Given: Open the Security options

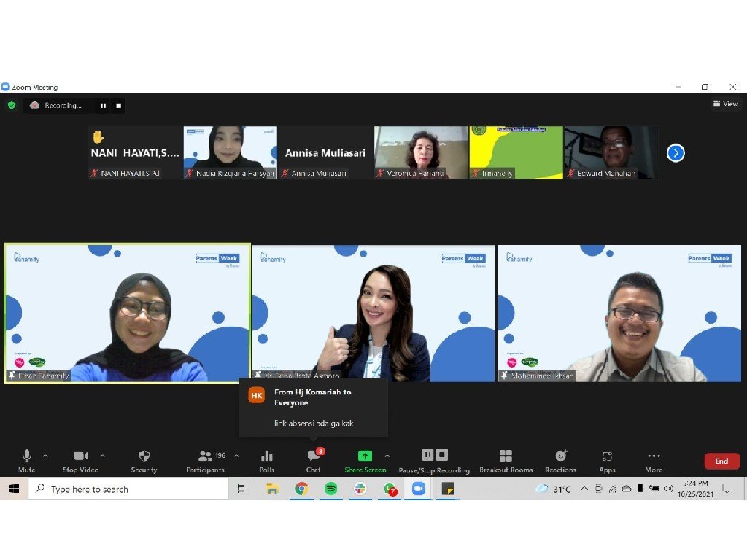Looking at the screenshot, I should pyautogui.click(x=144, y=460).
